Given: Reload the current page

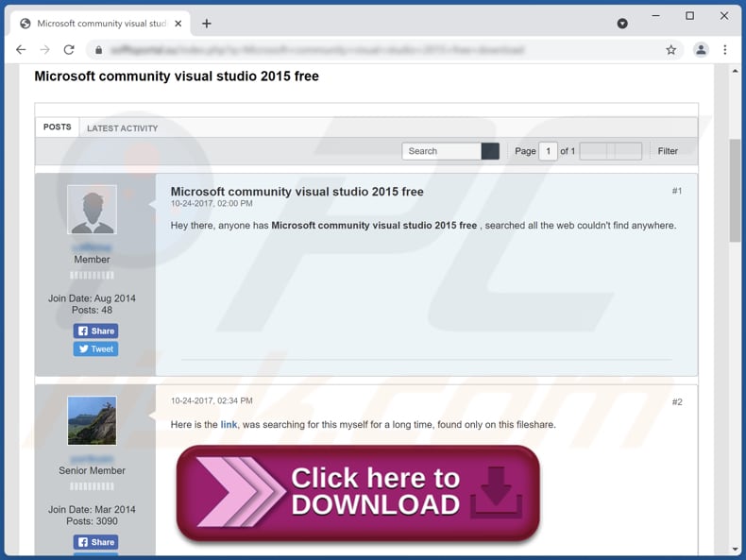Looking at the screenshot, I should pyautogui.click(x=69, y=49).
